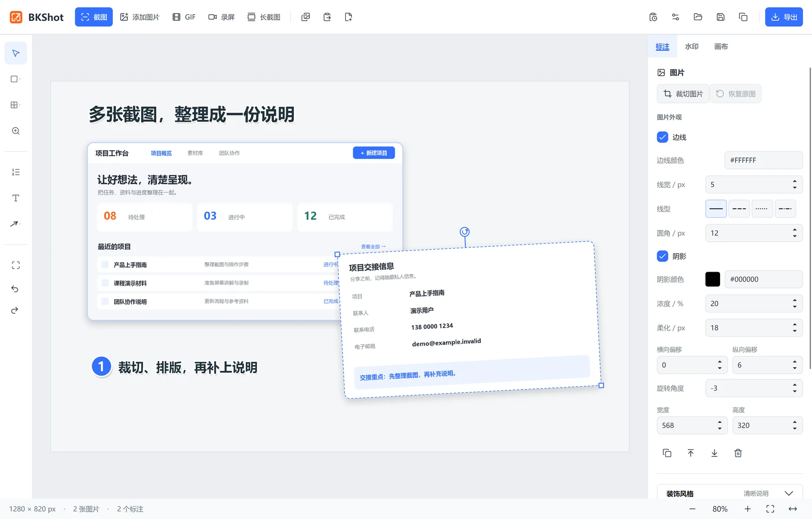Step the 线宽 value spinner
The image size is (812, 519).
795,184
